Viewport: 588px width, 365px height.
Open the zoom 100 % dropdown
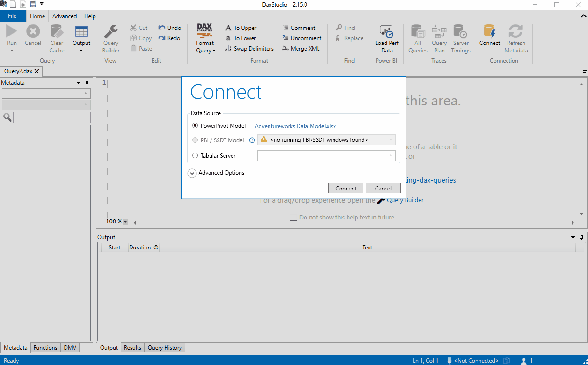point(125,222)
